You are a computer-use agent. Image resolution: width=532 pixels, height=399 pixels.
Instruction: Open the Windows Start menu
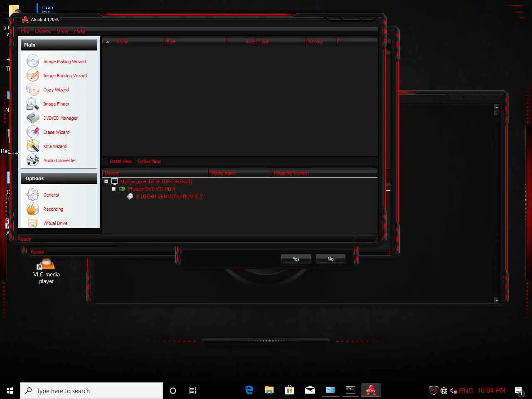(x=10, y=391)
